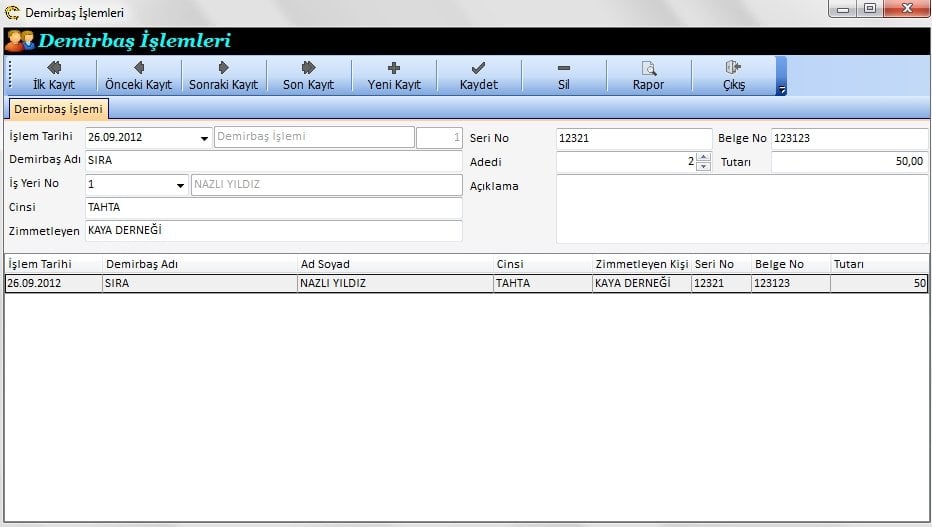Select the SIRA row in the grid
Image resolution: width=932 pixels, height=527 pixels.
pyautogui.click(x=199, y=284)
